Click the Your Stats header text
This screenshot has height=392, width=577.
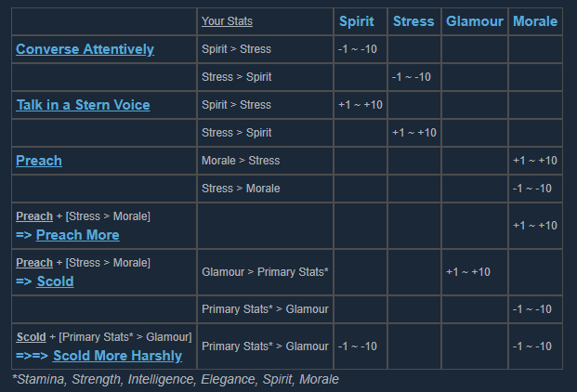click(x=227, y=21)
